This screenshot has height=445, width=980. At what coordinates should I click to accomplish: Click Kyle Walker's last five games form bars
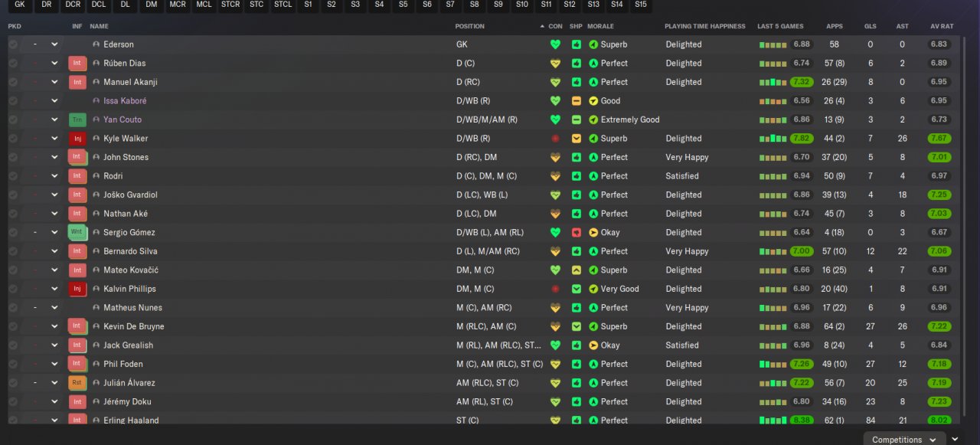point(773,139)
